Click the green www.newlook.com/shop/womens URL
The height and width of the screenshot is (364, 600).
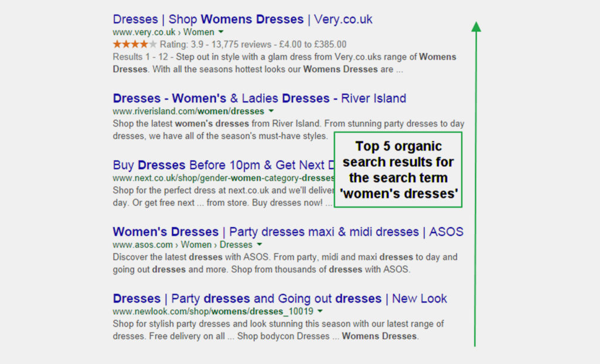[x=213, y=311]
